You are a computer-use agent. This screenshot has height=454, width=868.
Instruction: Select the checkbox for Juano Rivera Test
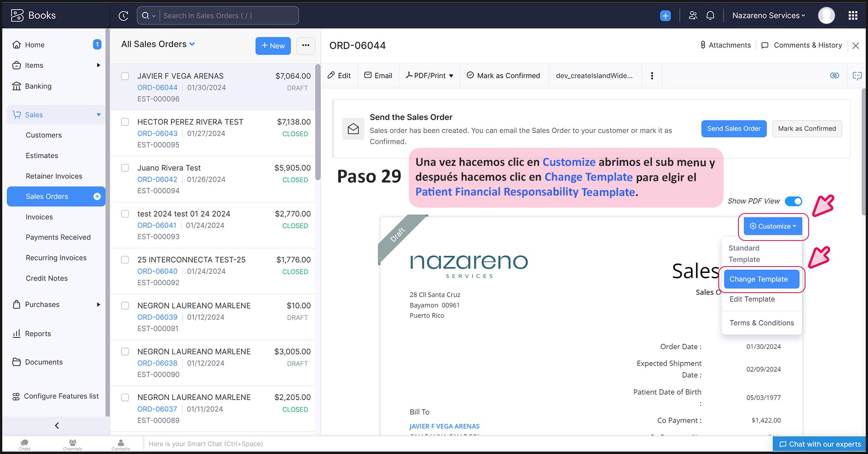coord(125,168)
